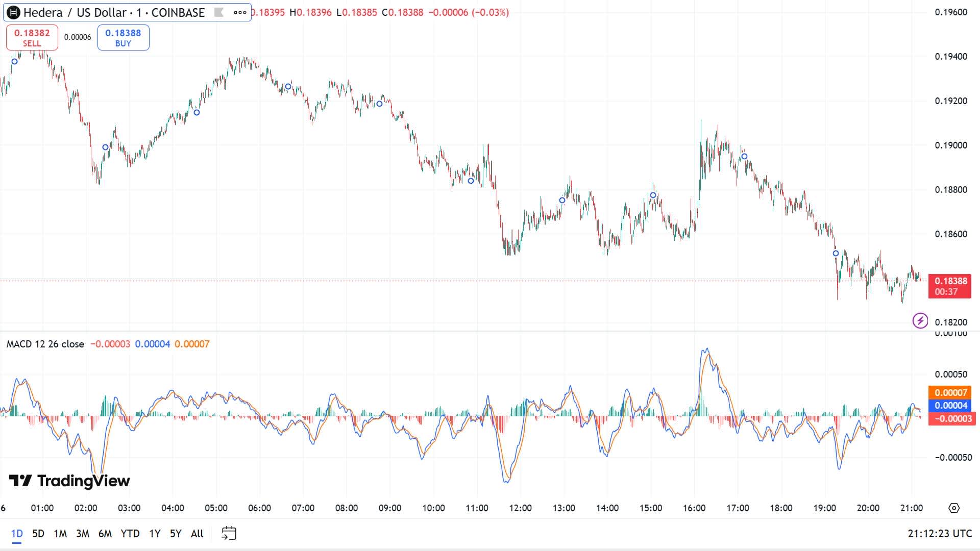Flag the symbol using the flag icon
The height and width of the screenshot is (551, 980).
pyautogui.click(x=219, y=12)
